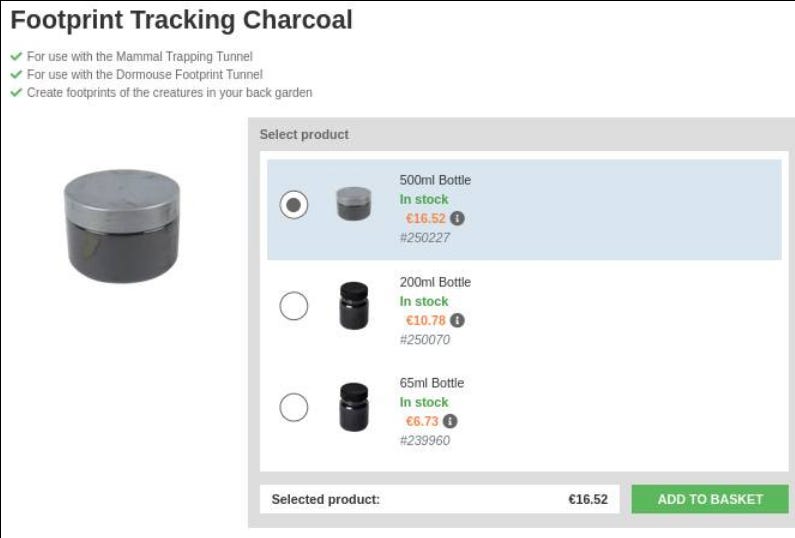795x538 pixels.
Task: Click info icon beside €6.73 price
Action: tap(450, 421)
